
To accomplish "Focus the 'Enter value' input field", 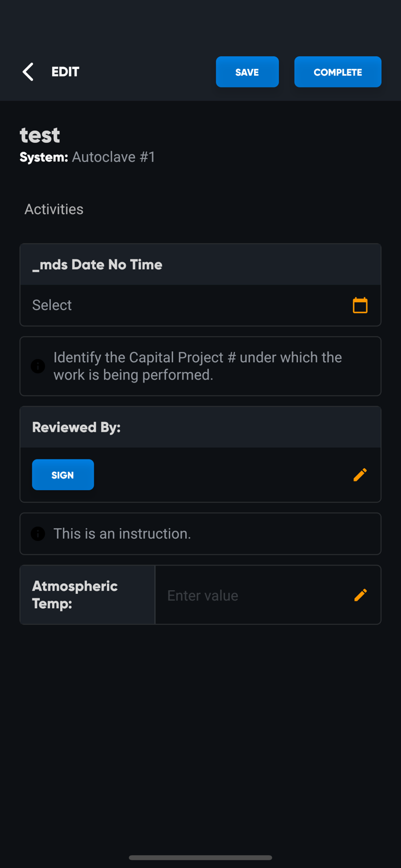I will pos(255,595).
